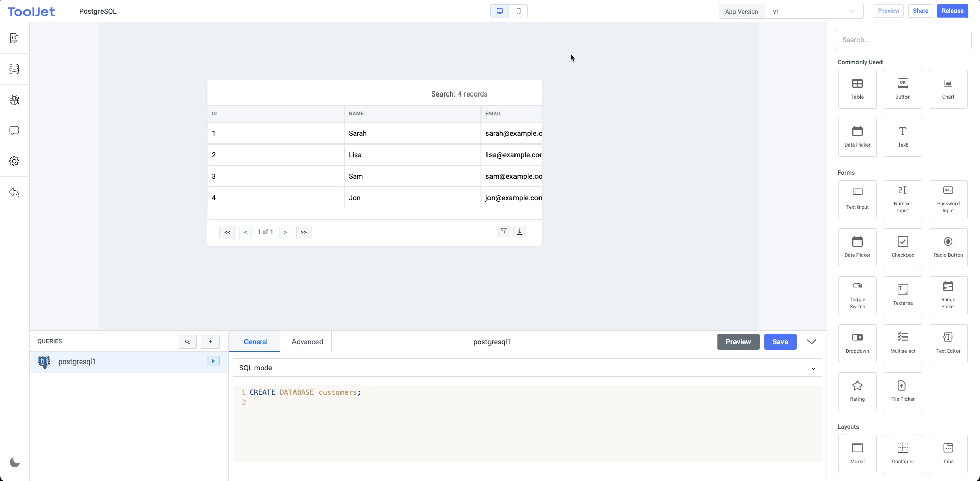Click the table filter icon
The width and height of the screenshot is (980, 481).
tap(504, 232)
